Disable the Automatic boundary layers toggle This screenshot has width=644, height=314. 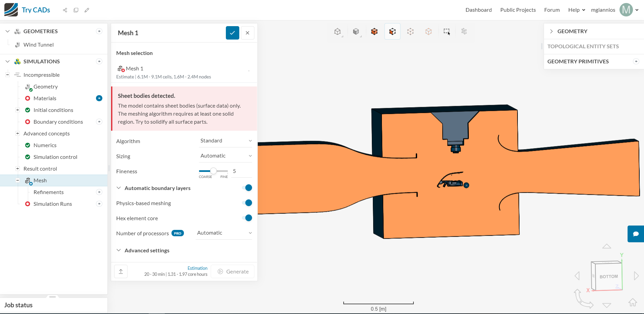point(247,188)
